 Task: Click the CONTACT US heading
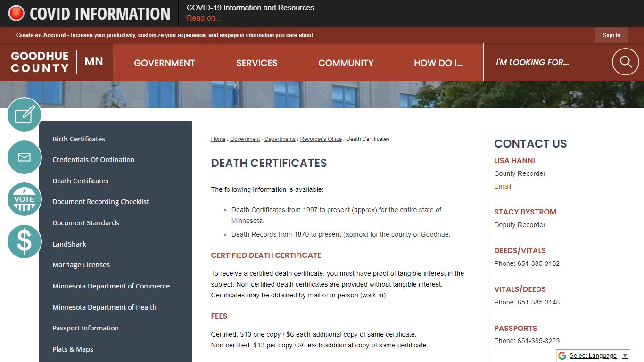530,144
